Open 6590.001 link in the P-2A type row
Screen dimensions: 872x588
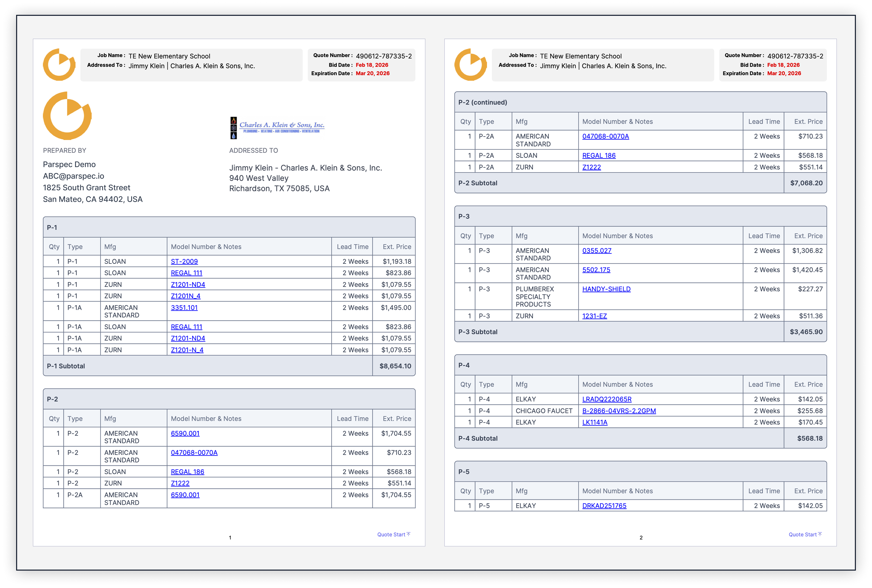click(185, 495)
